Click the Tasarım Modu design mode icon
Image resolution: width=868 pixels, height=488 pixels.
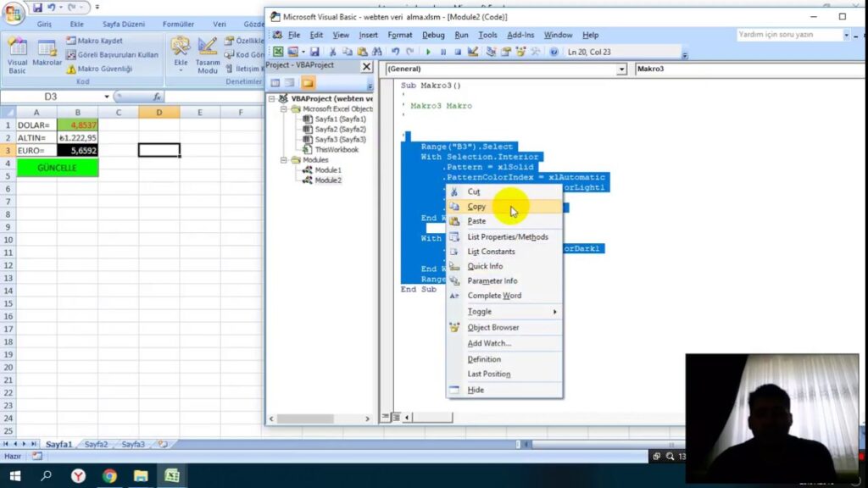(208, 57)
